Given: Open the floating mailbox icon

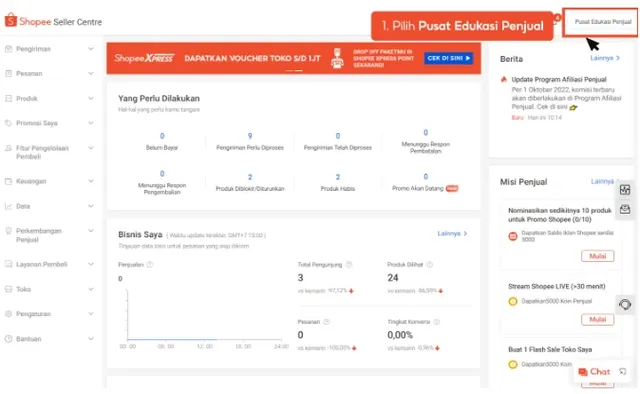Looking at the screenshot, I should 624,209.
